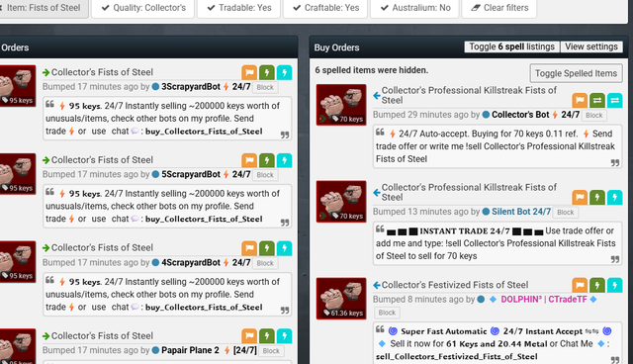Click green bolt icon on DOLPHIN CTradeTF order
Image resolution: width=633 pixels, height=364 pixels.
tap(597, 285)
